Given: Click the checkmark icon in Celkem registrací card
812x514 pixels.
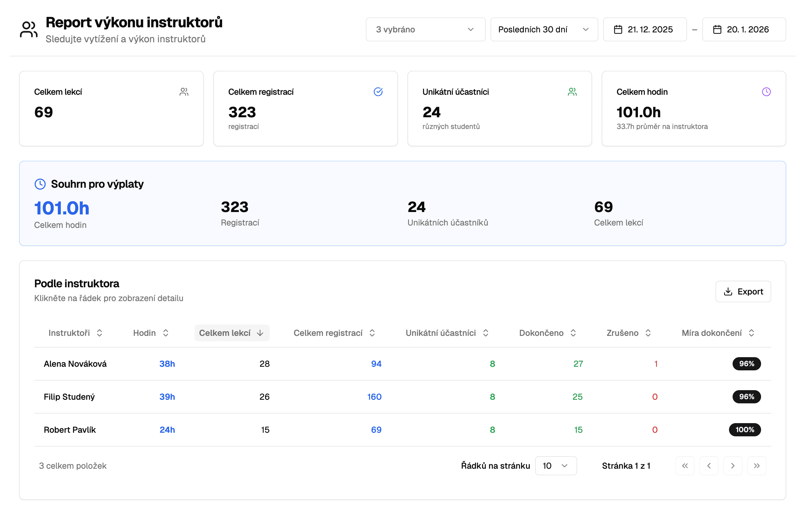Looking at the screenshot, I should pos(378,92).
